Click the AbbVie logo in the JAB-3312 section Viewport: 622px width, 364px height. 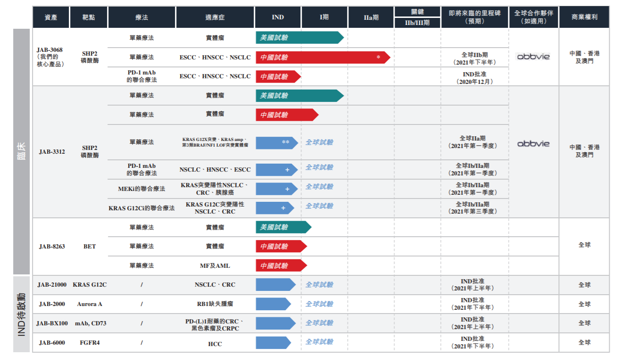point(533,143)
